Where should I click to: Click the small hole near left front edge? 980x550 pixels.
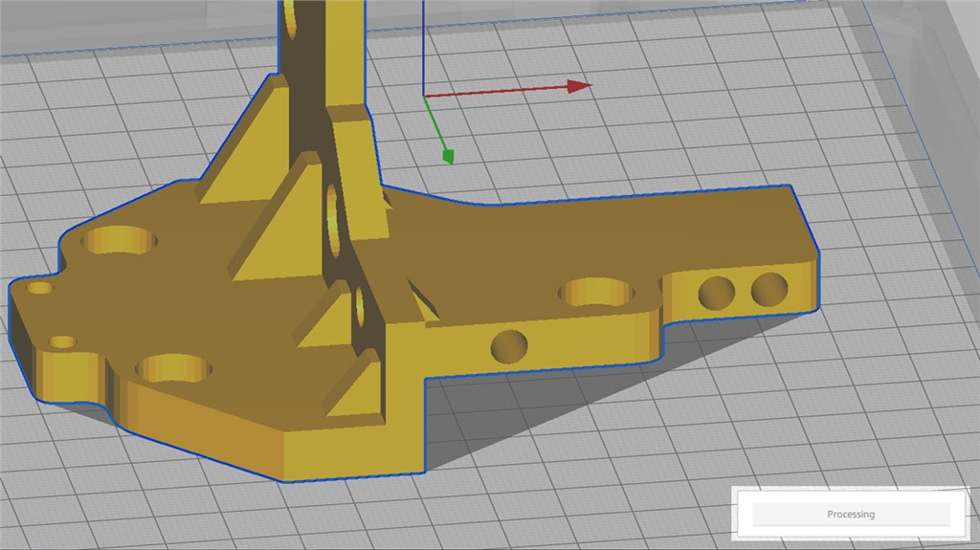pyautogui.click(x=63, y=341)
